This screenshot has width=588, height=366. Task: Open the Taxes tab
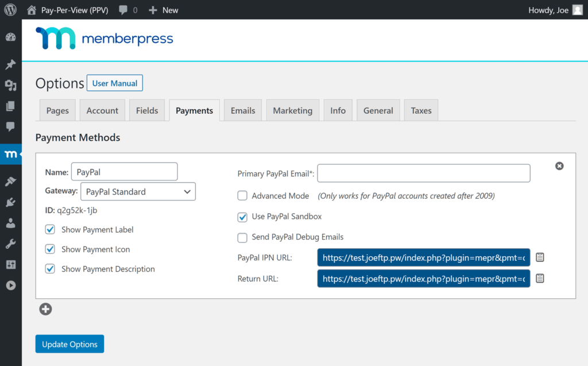pos(421,110)
